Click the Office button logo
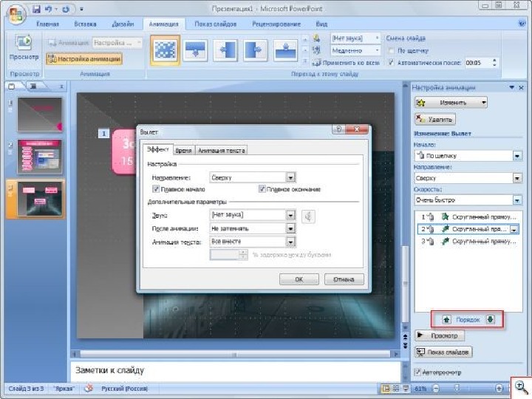Viewport: 532px width, 399px height. click(x=16, y=15)
